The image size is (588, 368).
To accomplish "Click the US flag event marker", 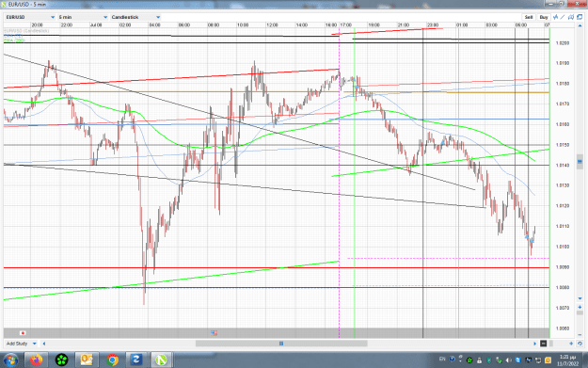I will pyautogui.click(x=214, y=333).
